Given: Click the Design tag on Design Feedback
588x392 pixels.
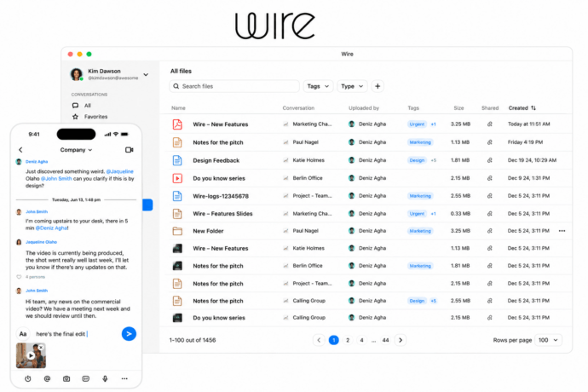Looking at the screenshot, I should point(417,160).
